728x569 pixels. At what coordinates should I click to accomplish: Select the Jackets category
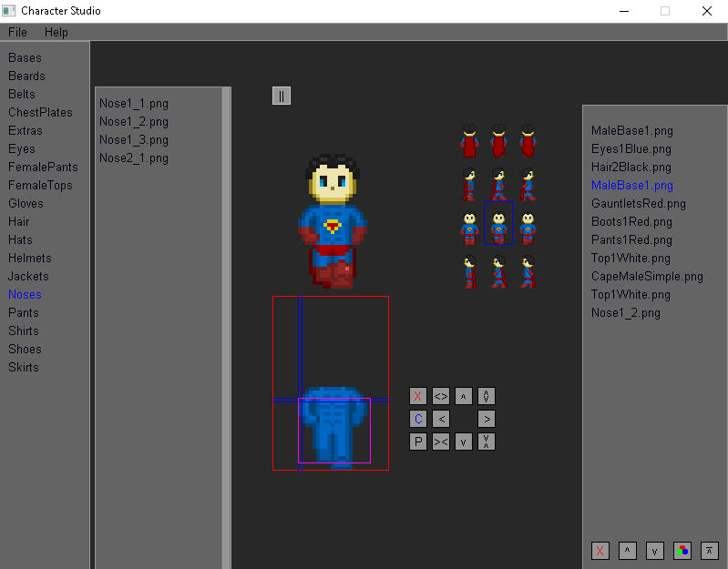[x=28, y=276]
